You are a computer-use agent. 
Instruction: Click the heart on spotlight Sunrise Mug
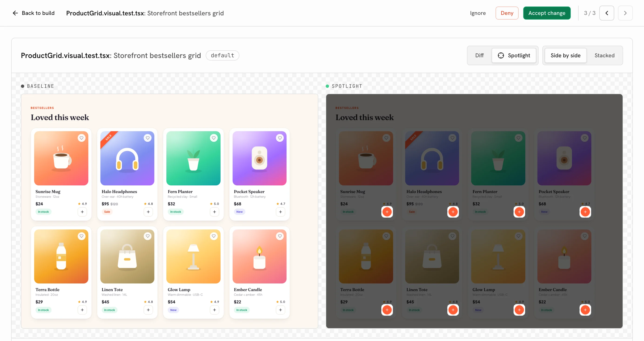click(x=386, y=138)
